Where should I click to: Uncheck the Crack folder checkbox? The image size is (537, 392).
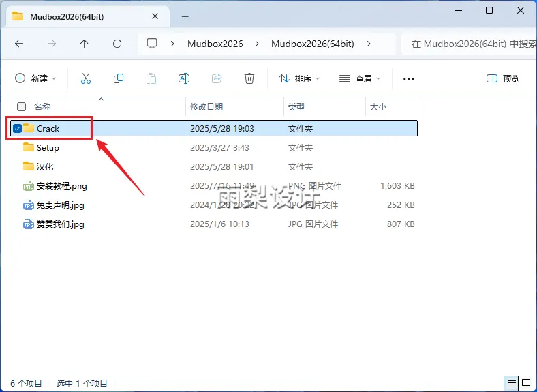pyautogui.click(x=17, y=128)
